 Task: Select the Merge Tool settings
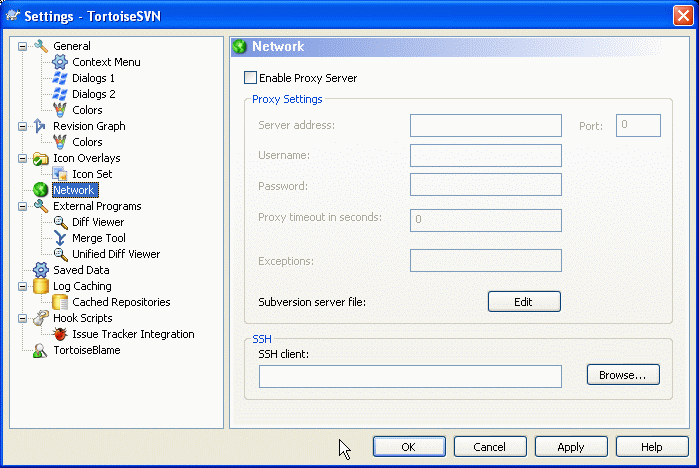click(99, 238)
